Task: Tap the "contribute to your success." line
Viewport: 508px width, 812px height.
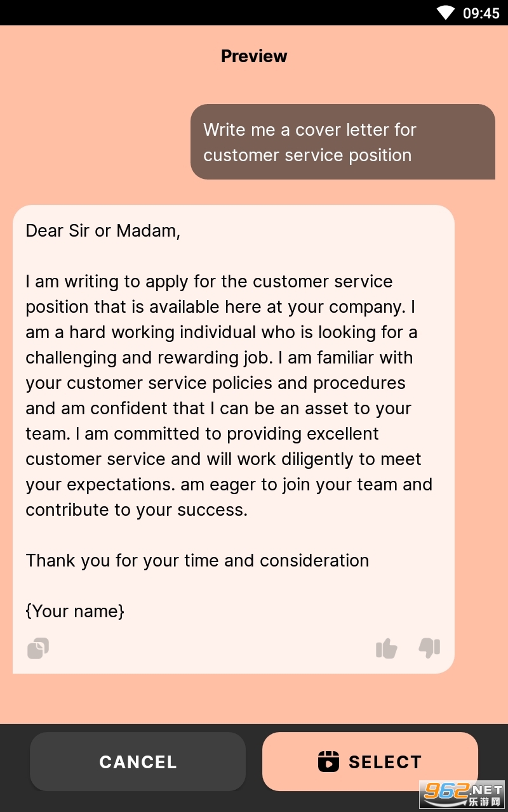Action: 137,510
